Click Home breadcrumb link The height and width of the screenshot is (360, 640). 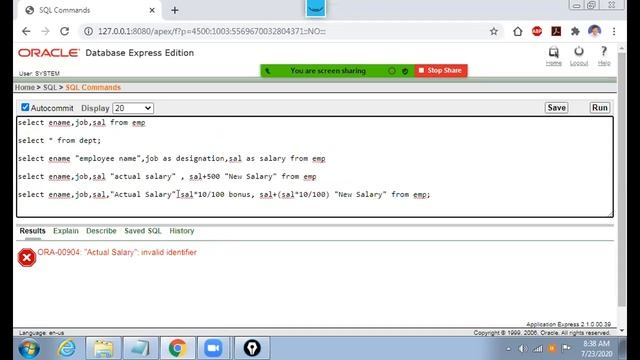coord(25,87)
